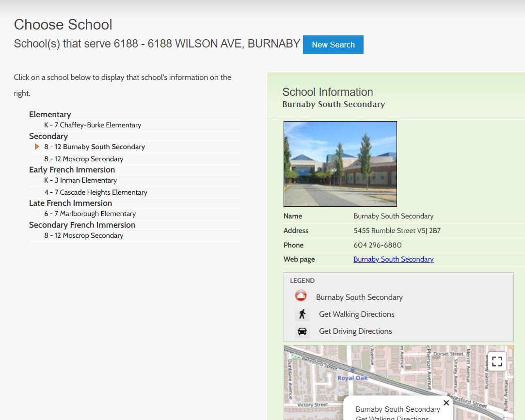The height and width of the screenshot is (420, 525).
Task: Choose Moscrop Secondary under Secondary heading
Action: (84, 159)
